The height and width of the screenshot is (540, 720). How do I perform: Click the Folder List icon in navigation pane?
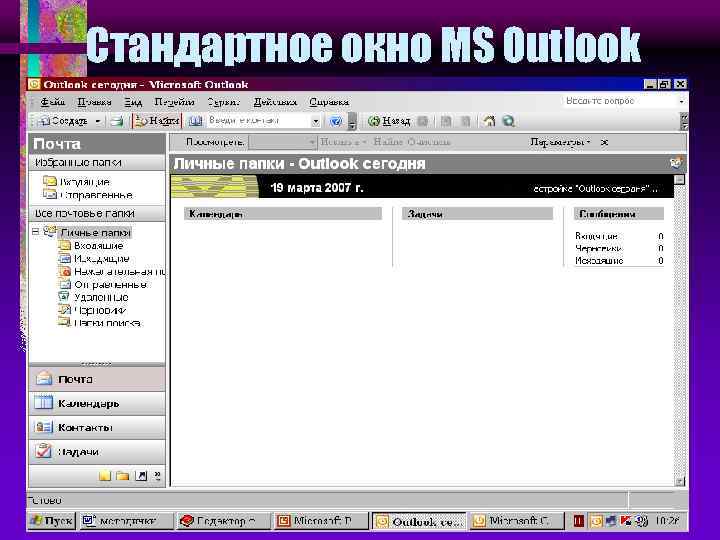123,476
